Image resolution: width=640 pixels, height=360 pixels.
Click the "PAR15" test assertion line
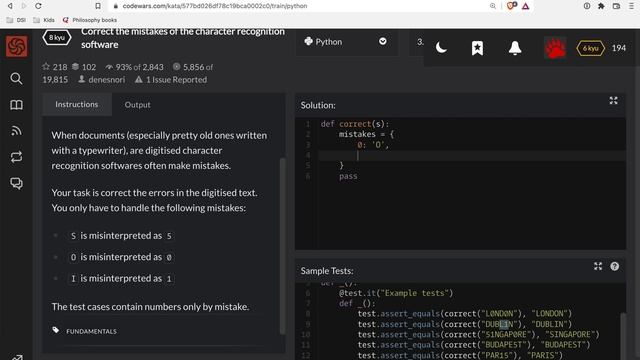pos(460,355)
